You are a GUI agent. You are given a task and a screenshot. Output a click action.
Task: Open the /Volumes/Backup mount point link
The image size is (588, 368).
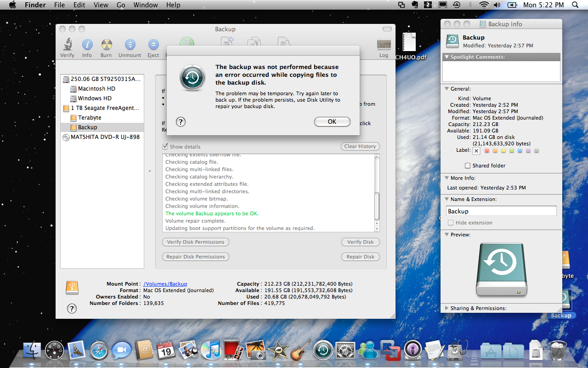tap(165, 284)
